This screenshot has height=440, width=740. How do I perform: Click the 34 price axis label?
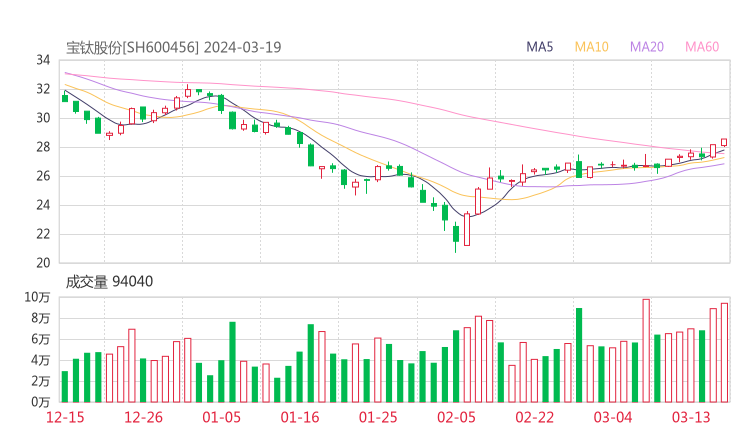pyautogui.click(x=43, y=60)
